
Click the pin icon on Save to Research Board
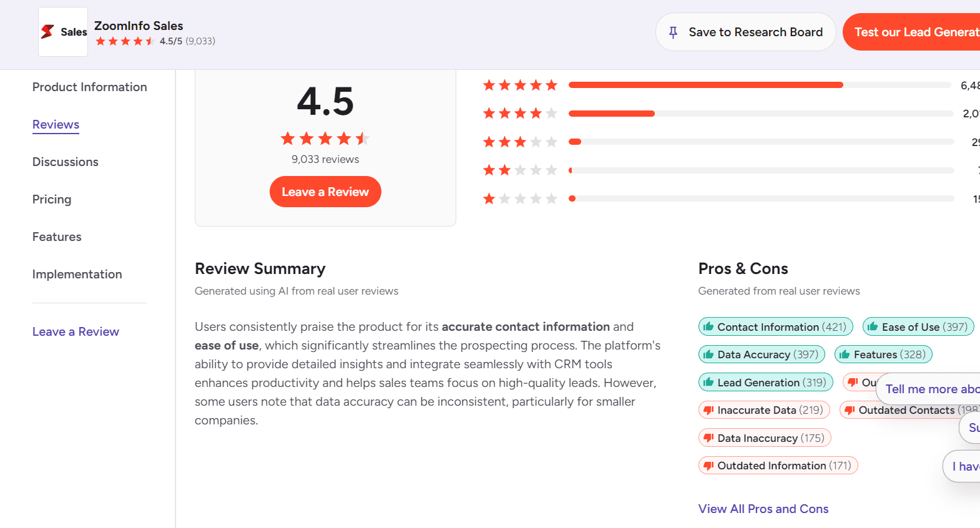(674, 32)
